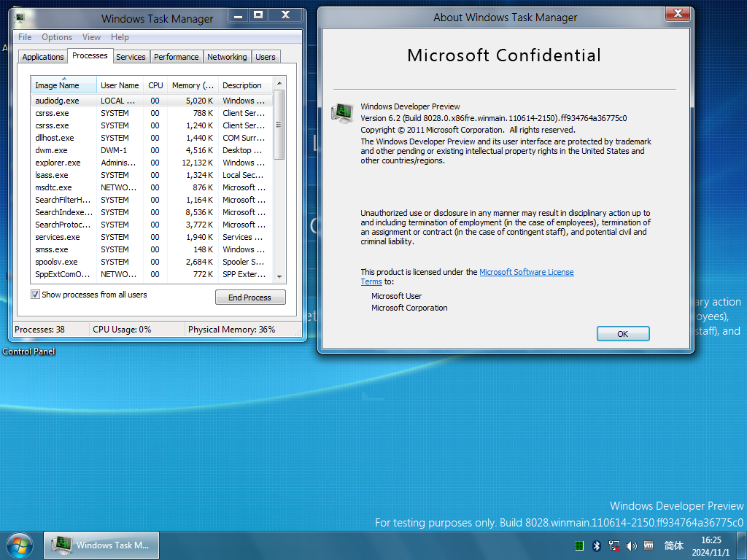
Task: Uncheck Show processes from all users
Action: tap(35, 295)
